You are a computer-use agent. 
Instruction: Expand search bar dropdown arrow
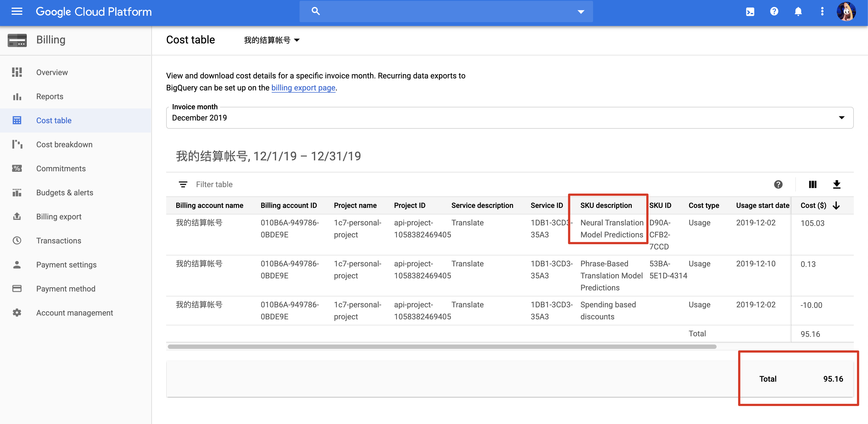coord(580,12)
